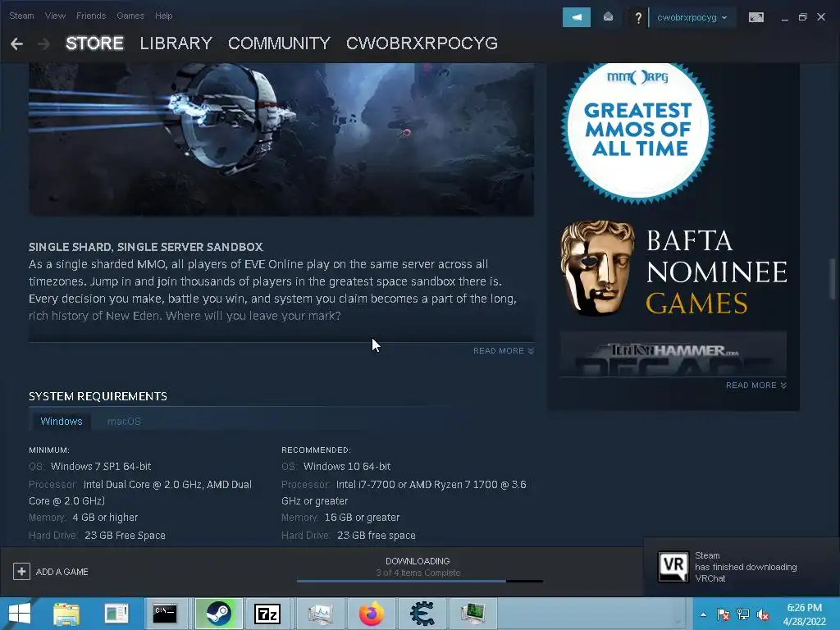The image size is (840, 630).
Task: Click the MINIMUM: label
Action: [49, 450]
